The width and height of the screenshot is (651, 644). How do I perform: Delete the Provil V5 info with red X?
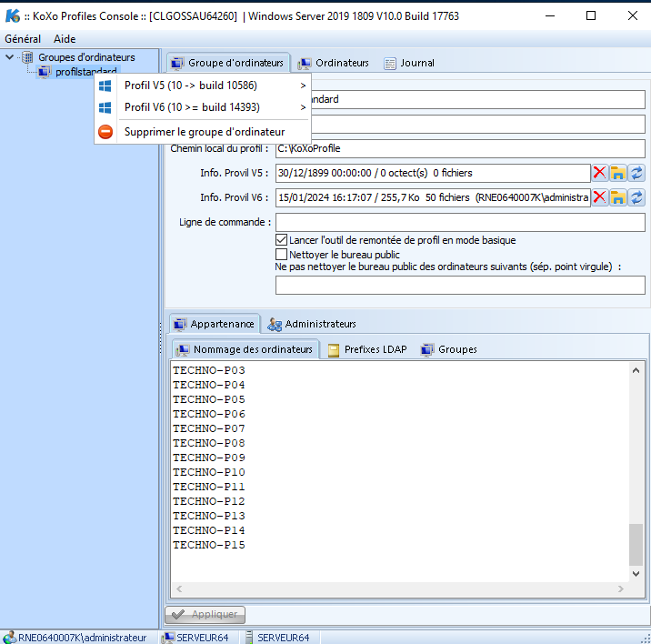(x=599, y=173)
